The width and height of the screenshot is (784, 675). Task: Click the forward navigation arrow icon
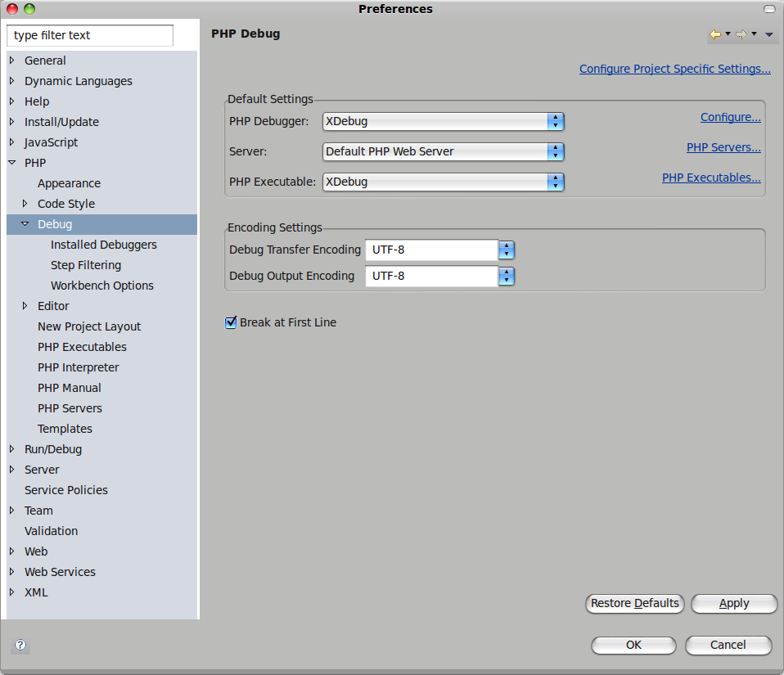pyautogui.click(x=741, y=34)
